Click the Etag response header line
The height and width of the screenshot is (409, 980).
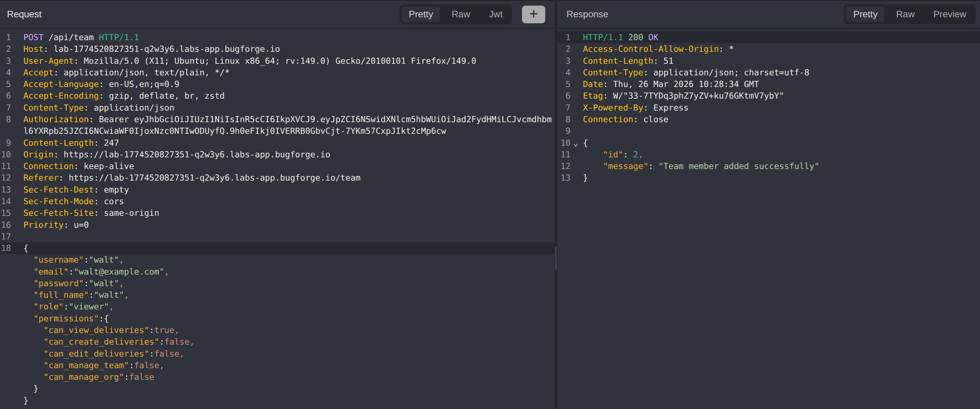[x=683, y=96]
